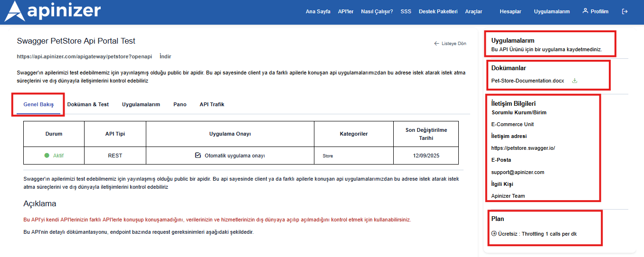
Task: Click the back arrow beside Listeye Dön
Action: [436, 44]
